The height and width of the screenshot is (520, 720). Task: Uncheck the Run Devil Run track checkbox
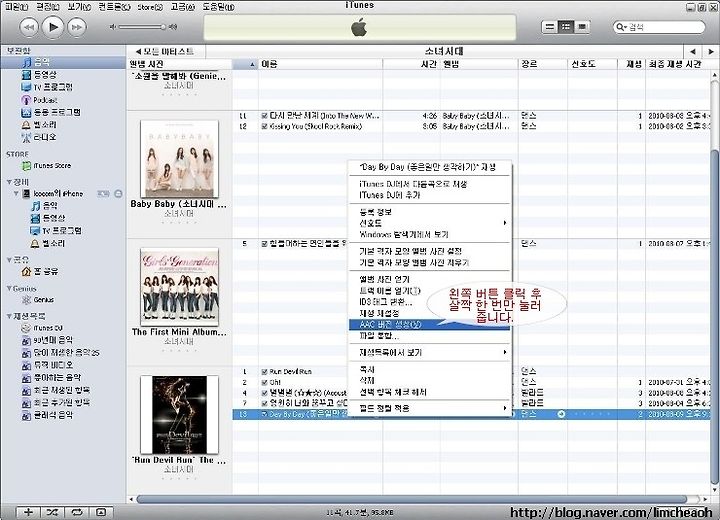264,372
